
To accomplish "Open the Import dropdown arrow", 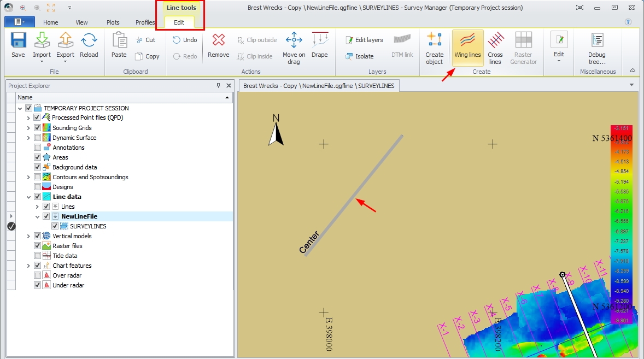I will (42, 62).
